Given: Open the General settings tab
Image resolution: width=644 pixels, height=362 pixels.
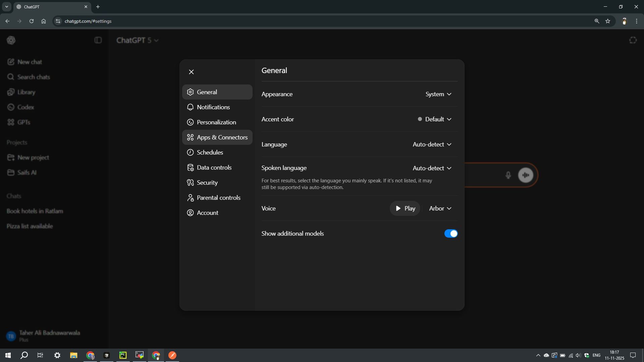Looking at the screenshot, I should (217, 92).
